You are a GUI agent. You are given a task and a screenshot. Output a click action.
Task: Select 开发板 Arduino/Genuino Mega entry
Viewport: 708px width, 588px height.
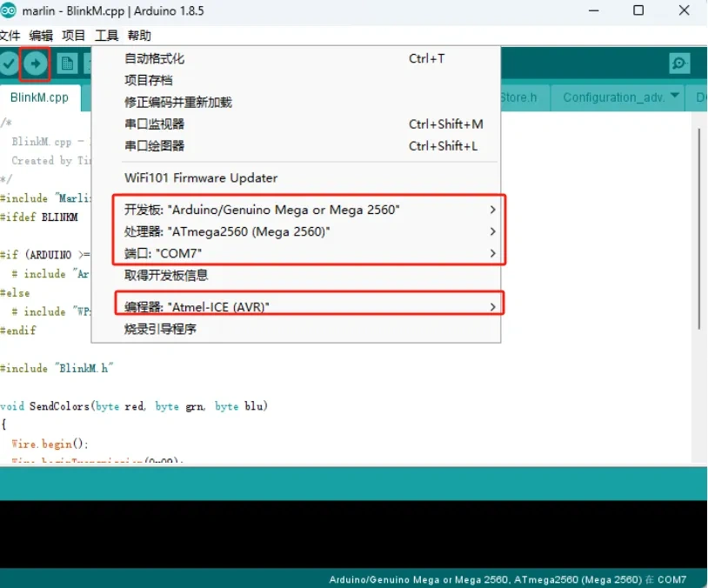click(296, 210)
